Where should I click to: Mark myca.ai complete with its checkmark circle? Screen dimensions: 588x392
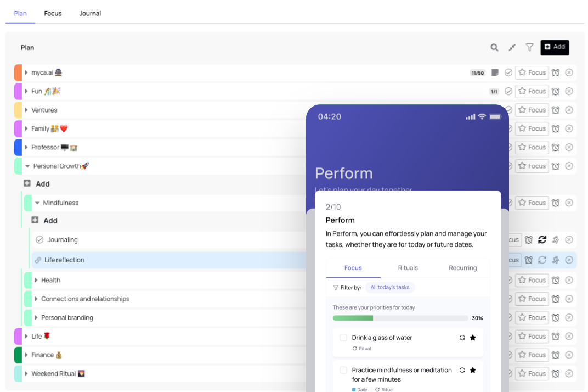click(x=508, y=72)
